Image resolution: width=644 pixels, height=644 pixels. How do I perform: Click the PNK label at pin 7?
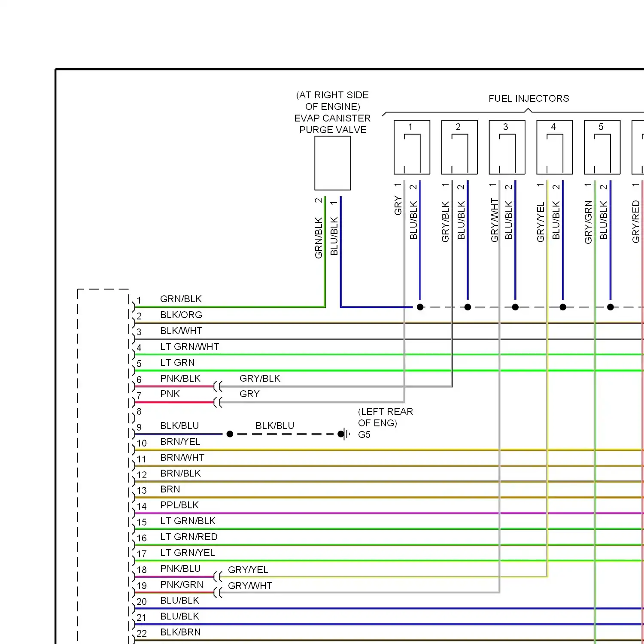[x=170, y=394]
